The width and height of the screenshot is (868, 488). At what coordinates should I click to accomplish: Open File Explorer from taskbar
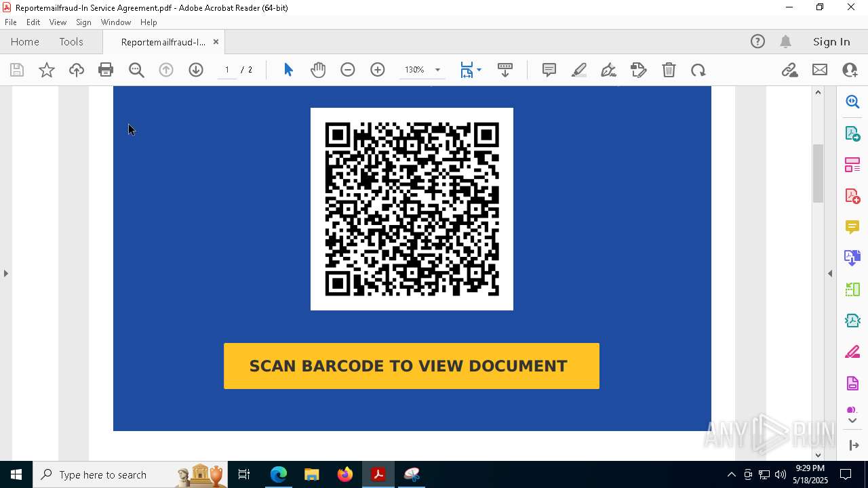tap(312, 474)
